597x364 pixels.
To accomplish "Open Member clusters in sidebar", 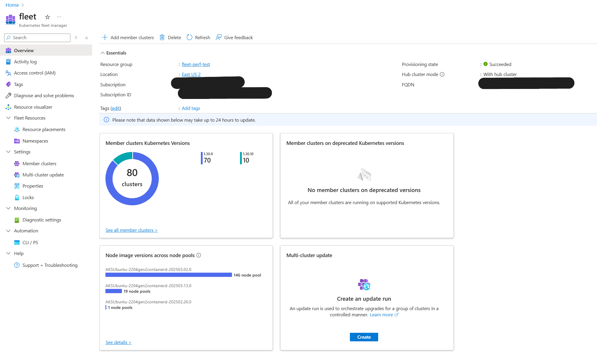I will coord(39,163).
